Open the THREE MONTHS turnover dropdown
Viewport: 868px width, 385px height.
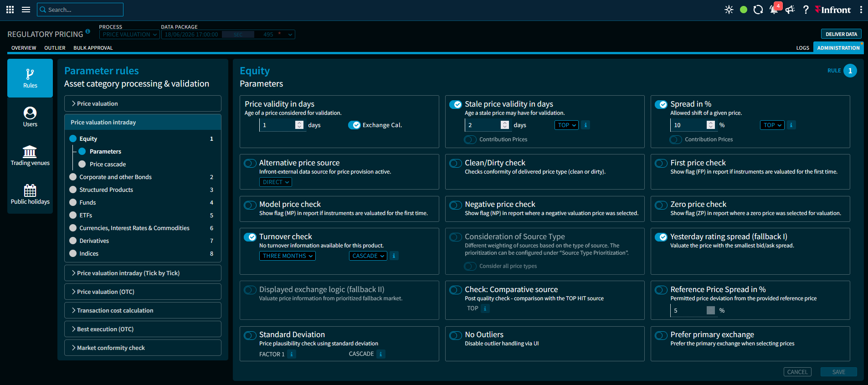(288, 256)
